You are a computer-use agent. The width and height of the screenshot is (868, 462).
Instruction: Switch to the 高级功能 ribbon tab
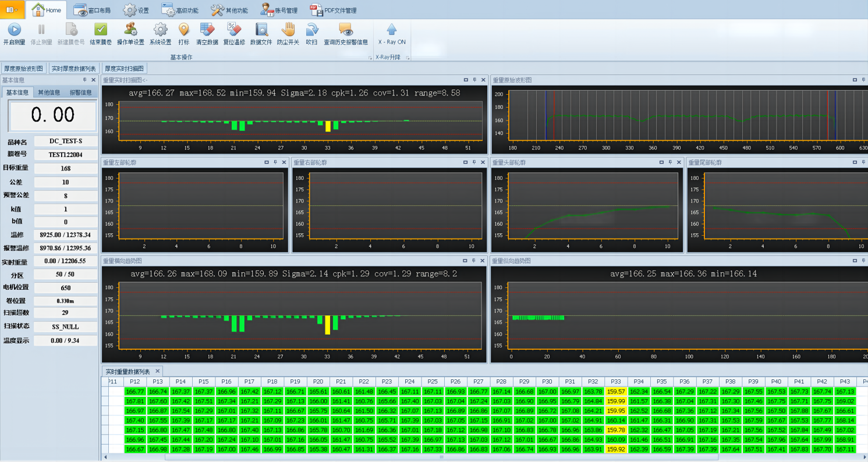tap(180, 10)
